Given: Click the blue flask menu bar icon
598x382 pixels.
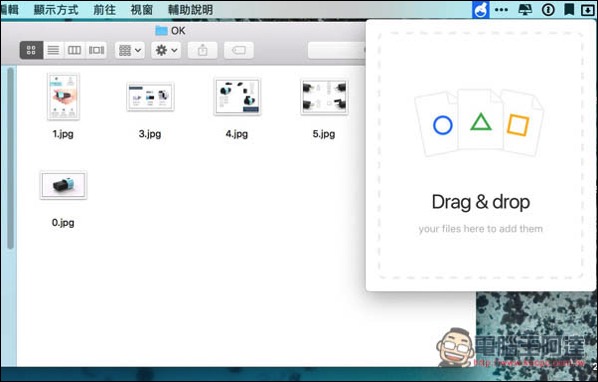Looking at the screenshot, I should coord(481,10).
